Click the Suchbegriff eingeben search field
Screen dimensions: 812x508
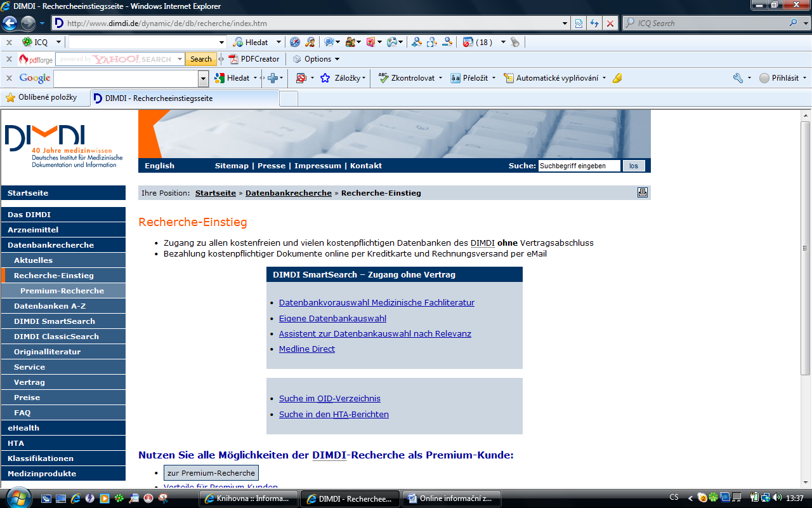(x=579, y=166)
